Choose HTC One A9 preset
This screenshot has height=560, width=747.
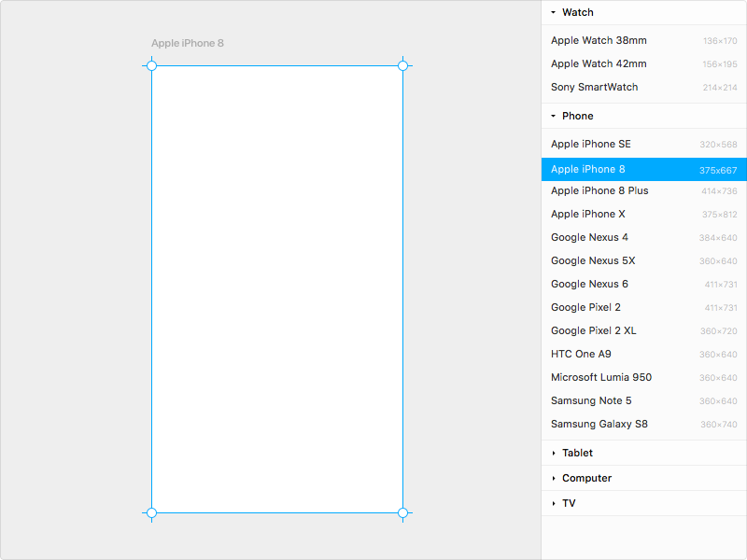point(644,354)
